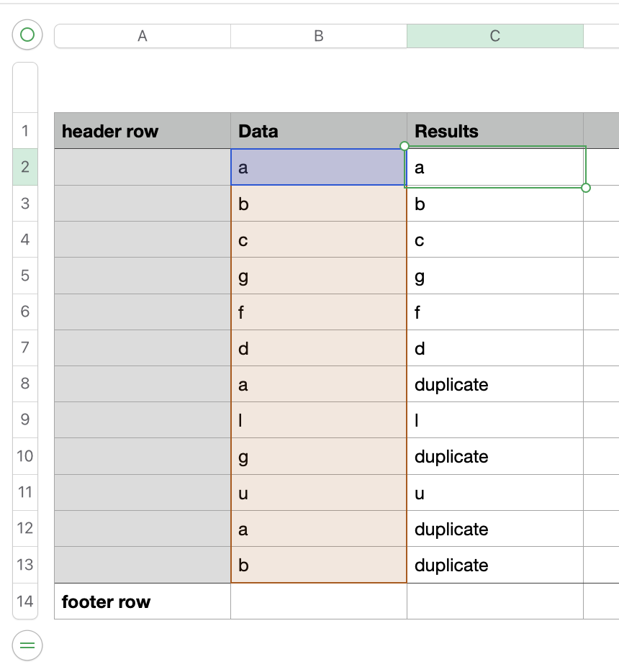Click the bottom-right selection handle of C2
Image resolution: width=619 pixels, height=672 pixels.
[585, 188]
